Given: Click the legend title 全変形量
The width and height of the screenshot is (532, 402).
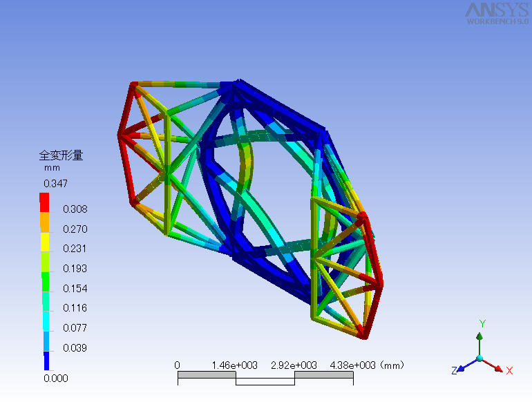Looking at the screenshot, I should tap(61, 155).
